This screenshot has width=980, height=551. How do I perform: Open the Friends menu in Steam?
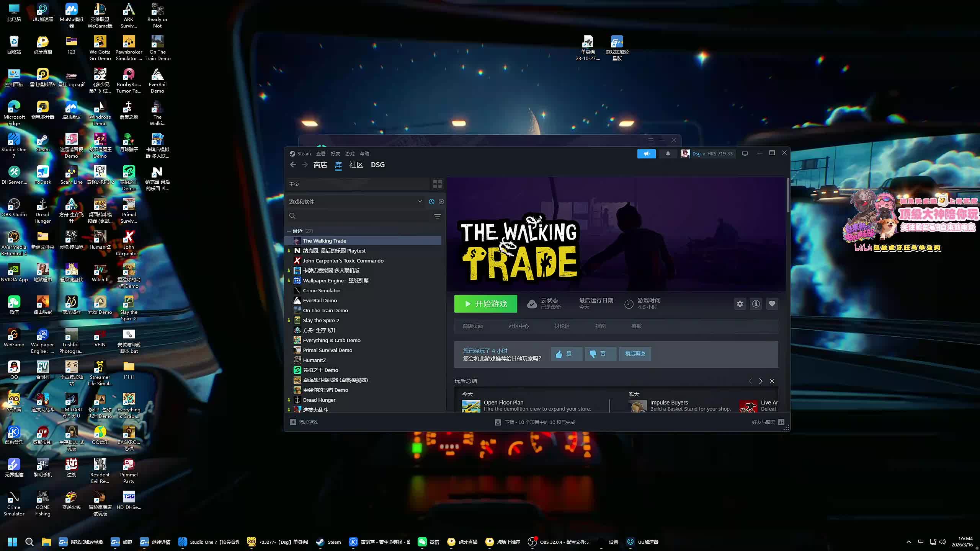pyautogui.click(x=335, y=153)
